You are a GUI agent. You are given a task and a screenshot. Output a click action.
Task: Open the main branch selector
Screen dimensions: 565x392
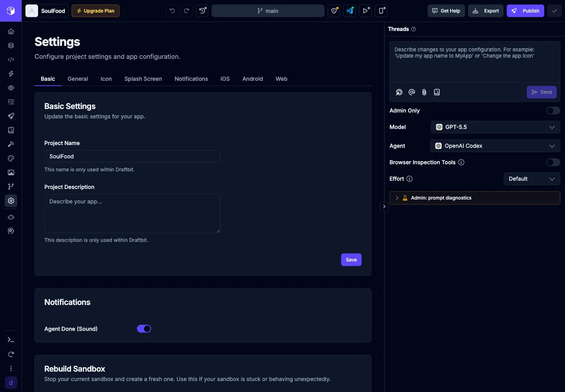pos(268,11)
